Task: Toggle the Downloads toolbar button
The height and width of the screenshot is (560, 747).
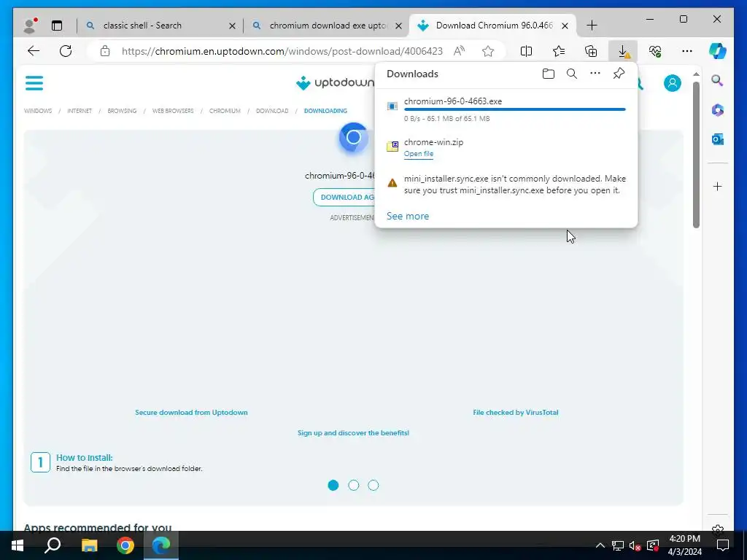Action: pos(623,51)
